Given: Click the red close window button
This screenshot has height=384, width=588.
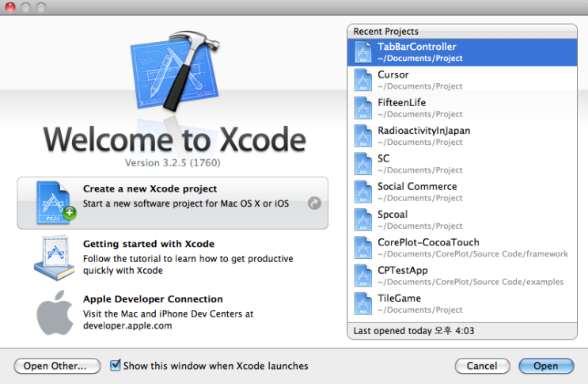Looking at the screenshot, I should click(x=10, y=7).
